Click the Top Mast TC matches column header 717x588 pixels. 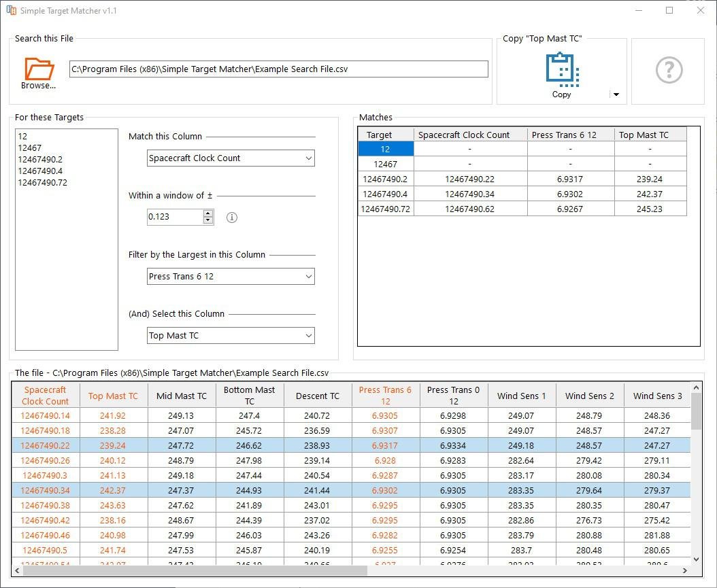pos(644,135)
